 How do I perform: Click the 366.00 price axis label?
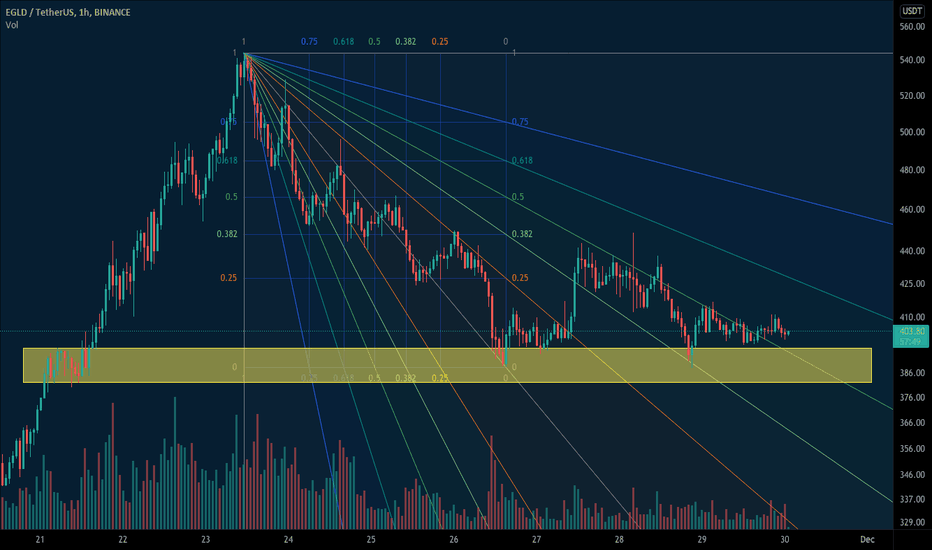click(x=912, y=423)
